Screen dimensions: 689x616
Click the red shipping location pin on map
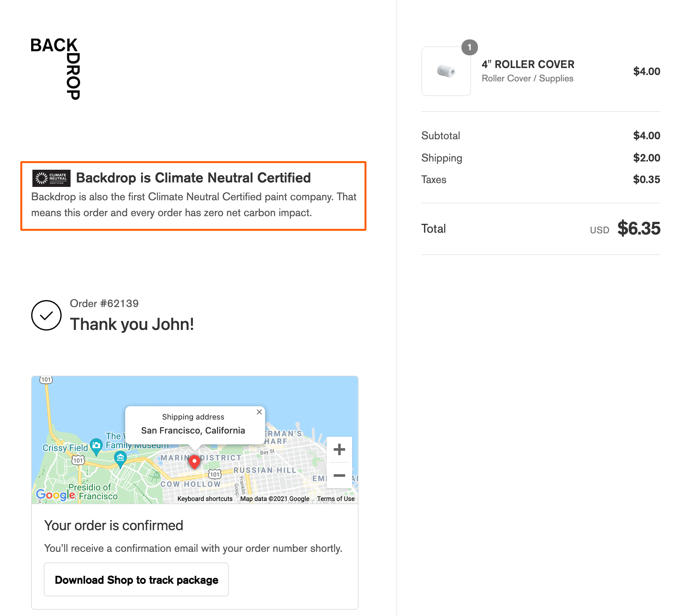click(195, 461)
